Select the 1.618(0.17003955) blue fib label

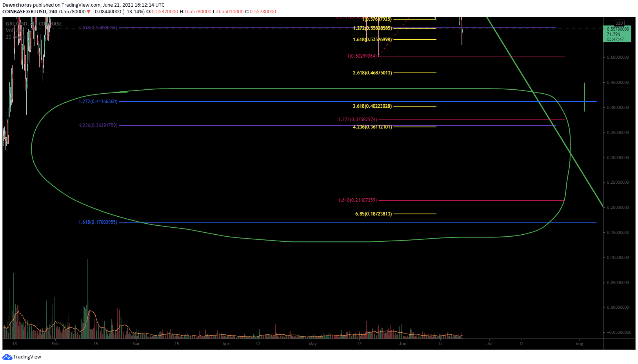[98, 222]
